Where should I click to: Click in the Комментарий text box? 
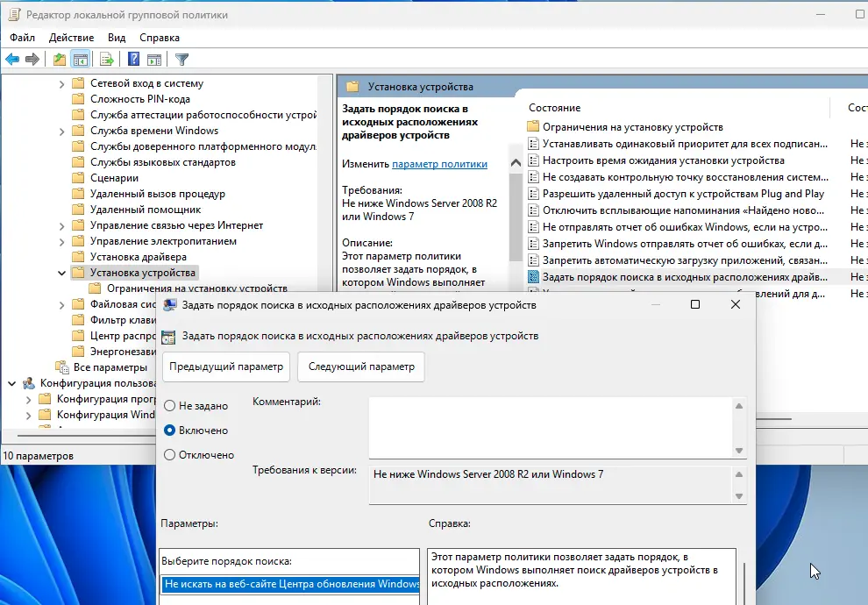[551, 427]
